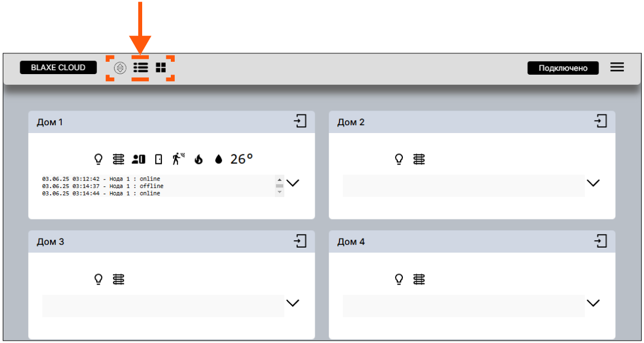Click the BLAXE CLOUD button
The image size is (644, 343).
tap(58, 67)
